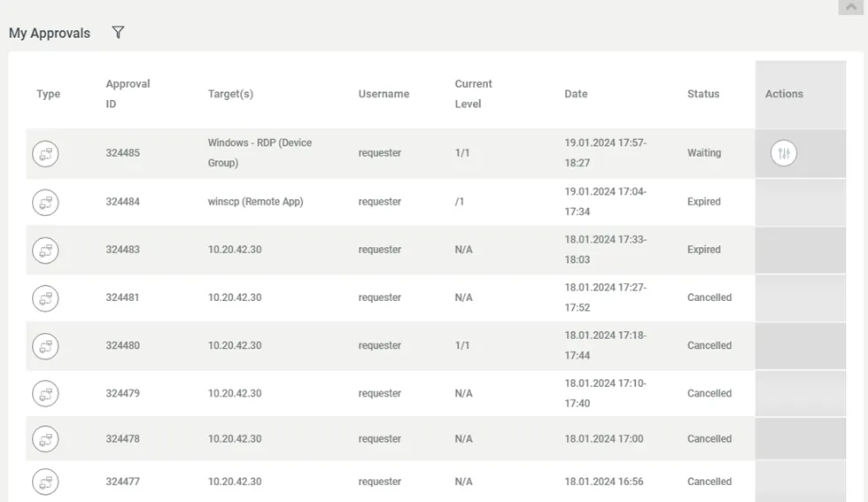Select approval ID 324479 cell

click(x=123, y=393)
